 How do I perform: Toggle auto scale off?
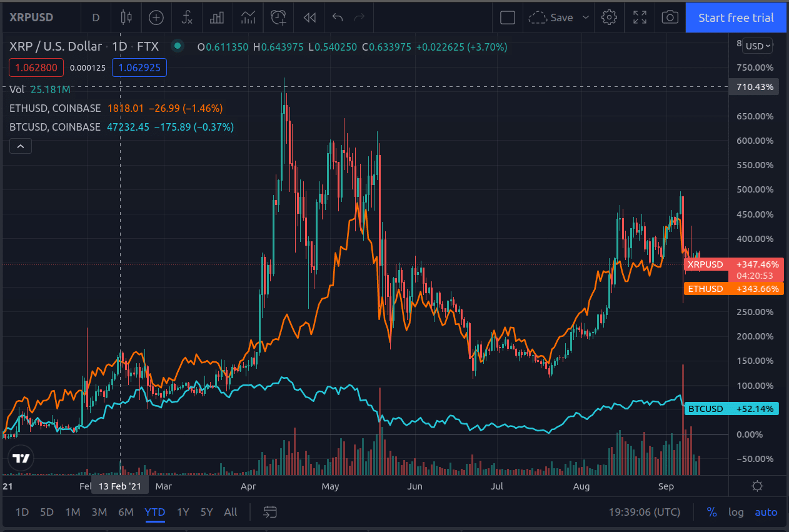click(x=766, y=512)
